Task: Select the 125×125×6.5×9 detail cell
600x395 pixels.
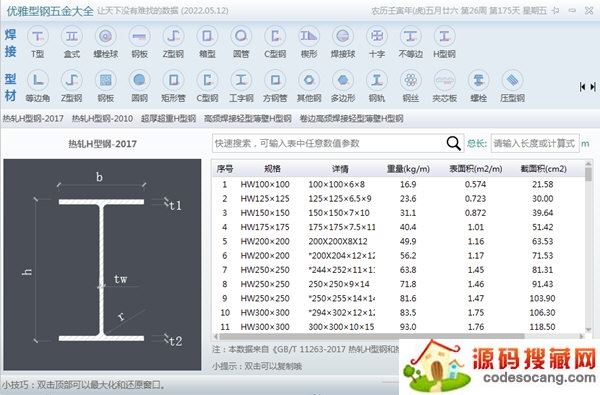Action: tap(340, 199)
